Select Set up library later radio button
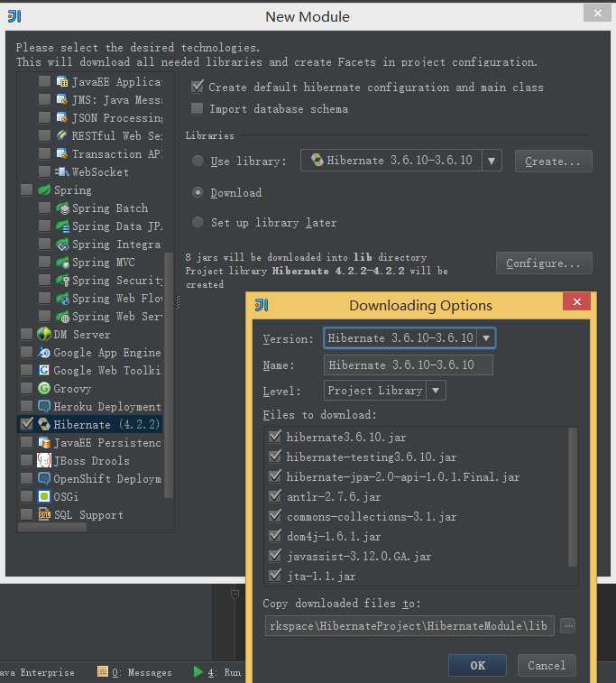This screenshot has height=683, width=616. tap(198, 222)
